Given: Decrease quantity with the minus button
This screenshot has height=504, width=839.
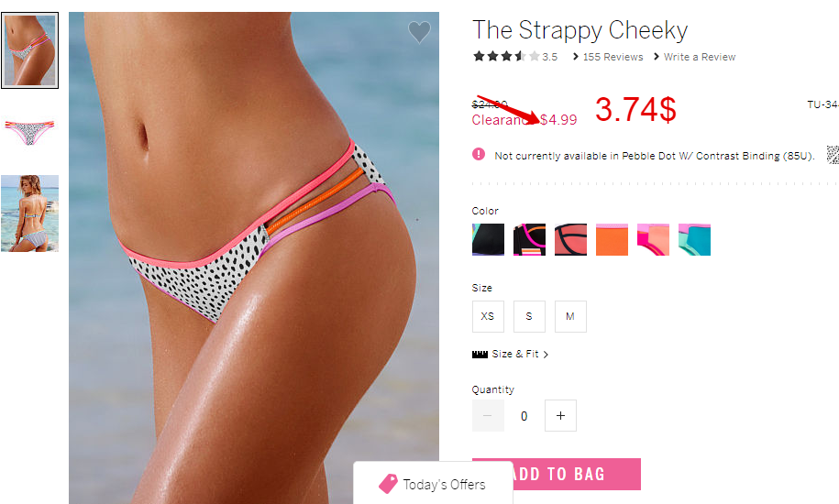Looking at the screenshot, I should (x=488, y=415).
